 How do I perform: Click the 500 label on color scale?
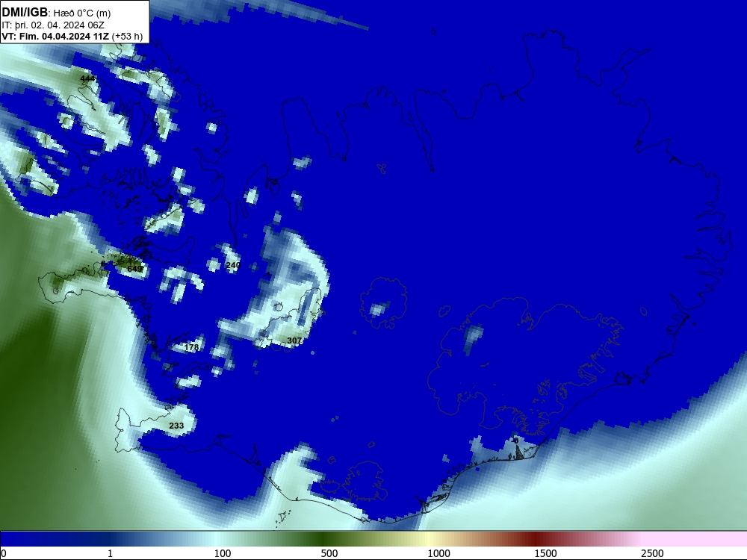pyautogui.click(x=329, y=553)
